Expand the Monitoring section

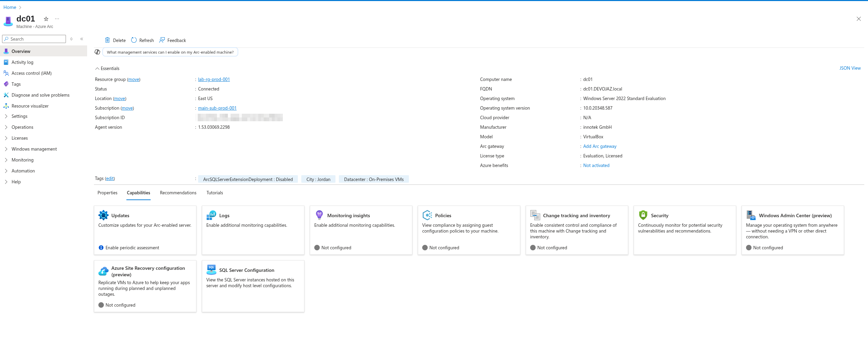[x=6, y=160]
